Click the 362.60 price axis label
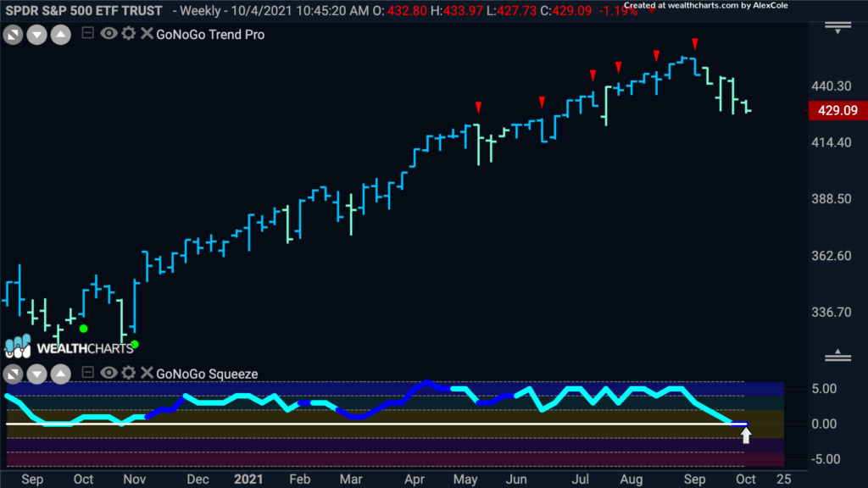868x488 pixels. [832, 256]
